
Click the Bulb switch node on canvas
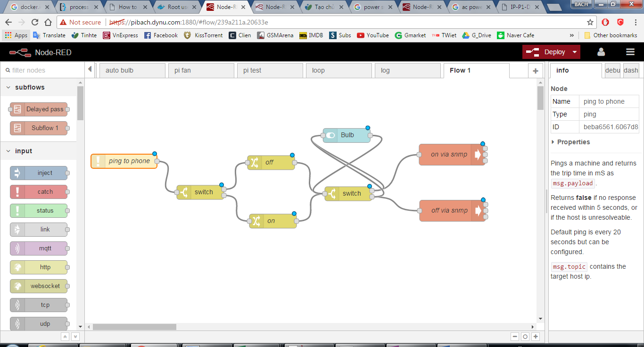[347, 135]
